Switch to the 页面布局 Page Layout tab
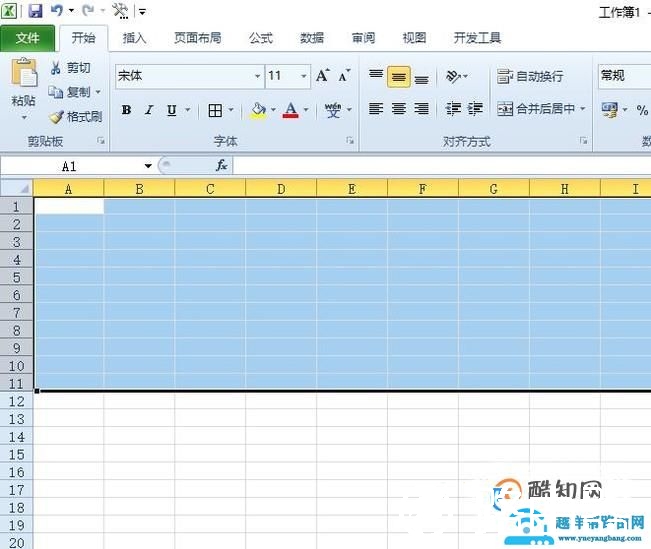 click(x=198, y=38)
